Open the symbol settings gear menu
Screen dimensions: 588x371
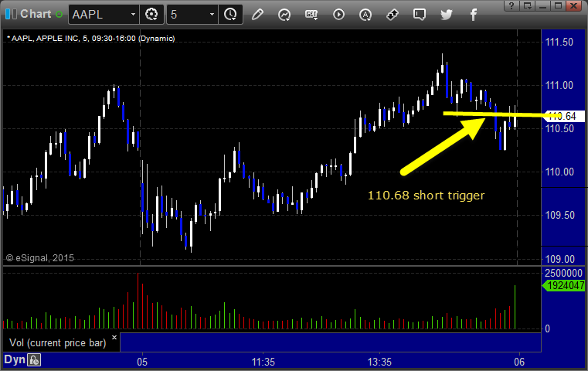click(151, 15)
